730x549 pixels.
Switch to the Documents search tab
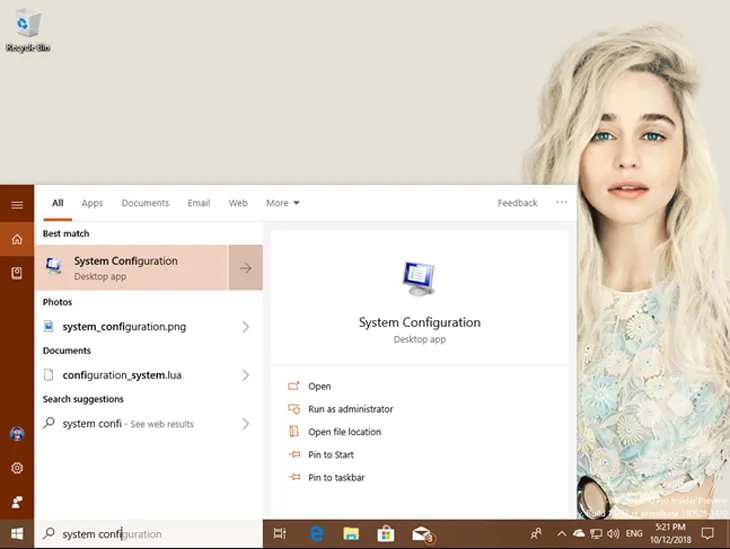click(x=145, y=203)
